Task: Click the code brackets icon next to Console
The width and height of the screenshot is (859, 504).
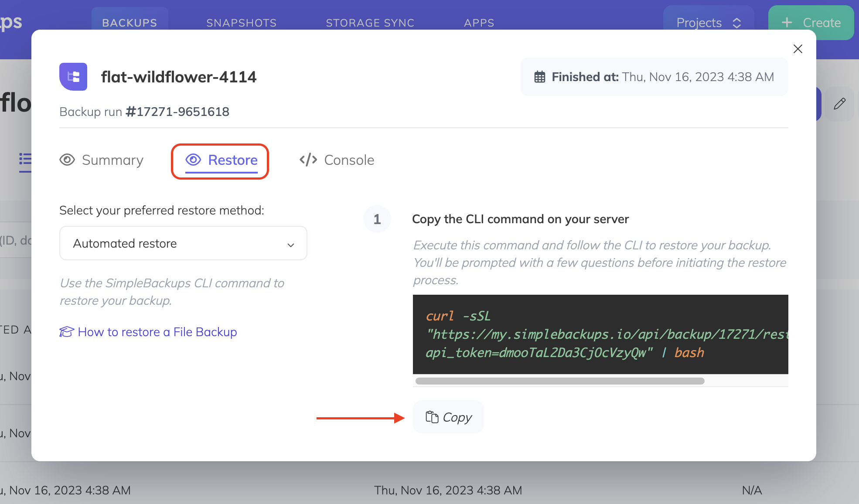Action: [307, 160]
